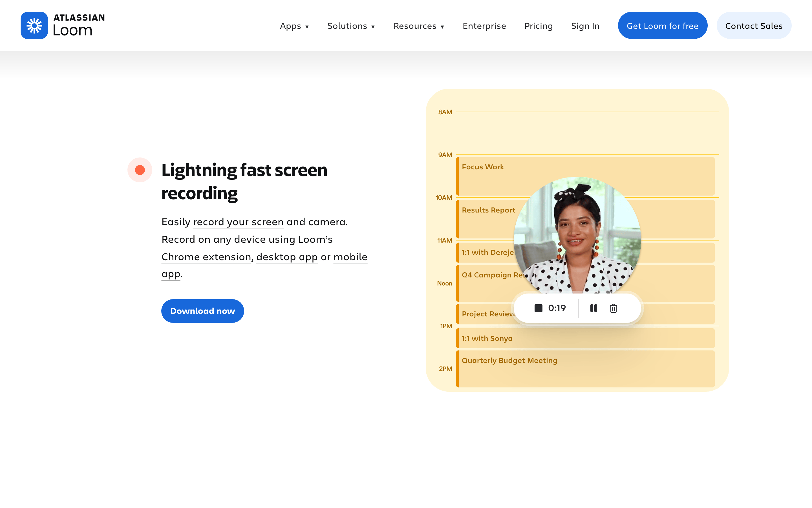This screenshot has height=508, width=812.
Task: Pause the recording with the pause icon
Action: tap(593, 308)
